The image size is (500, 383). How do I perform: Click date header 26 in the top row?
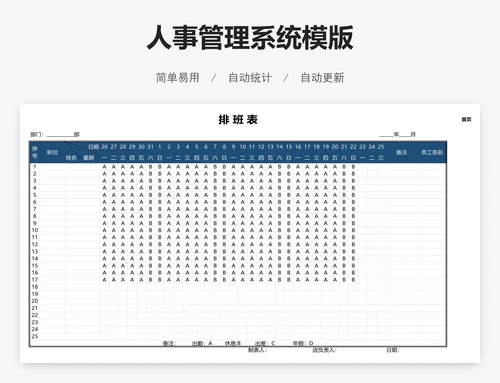[104, 147]
